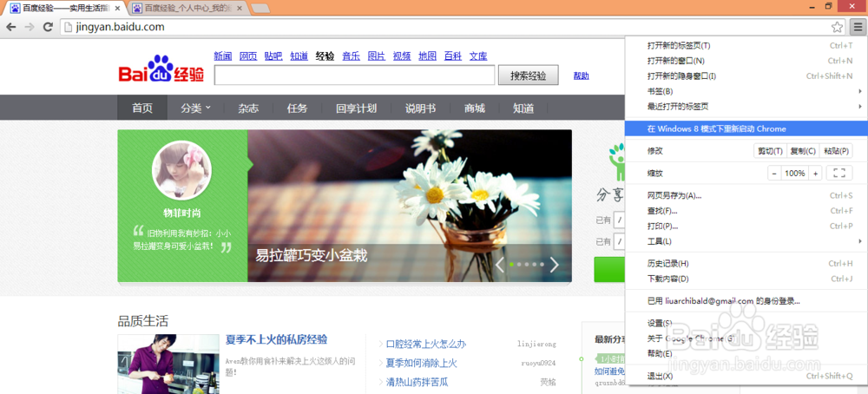Click 音乐 link above search box

(x=351, y=56)
